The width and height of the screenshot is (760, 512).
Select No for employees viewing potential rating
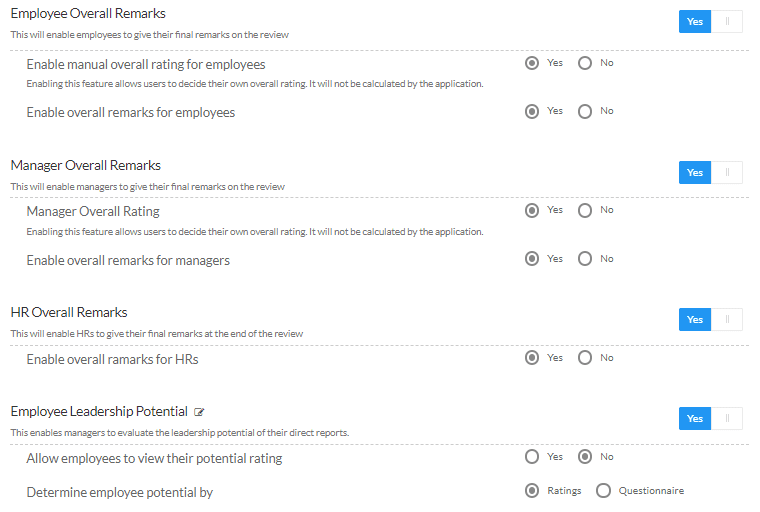(x=585, y=457)
